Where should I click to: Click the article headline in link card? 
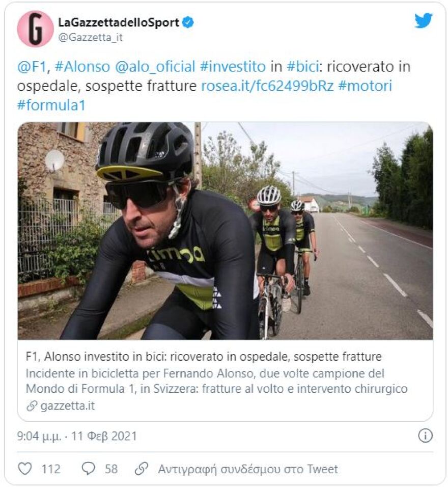point(204,357)
